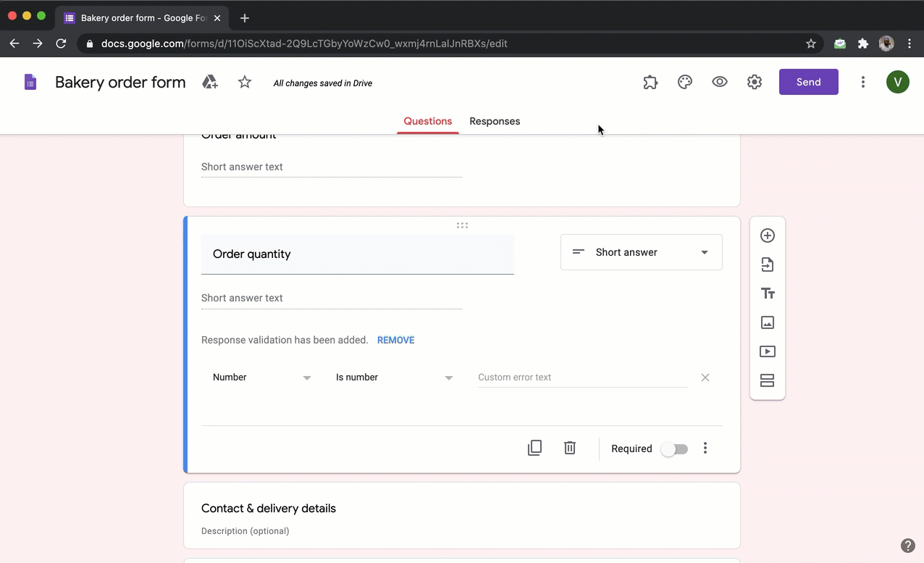This screenshot has width=924, height=563.
Task: Duplicate the Order quantity question
Action: [534, 448]
